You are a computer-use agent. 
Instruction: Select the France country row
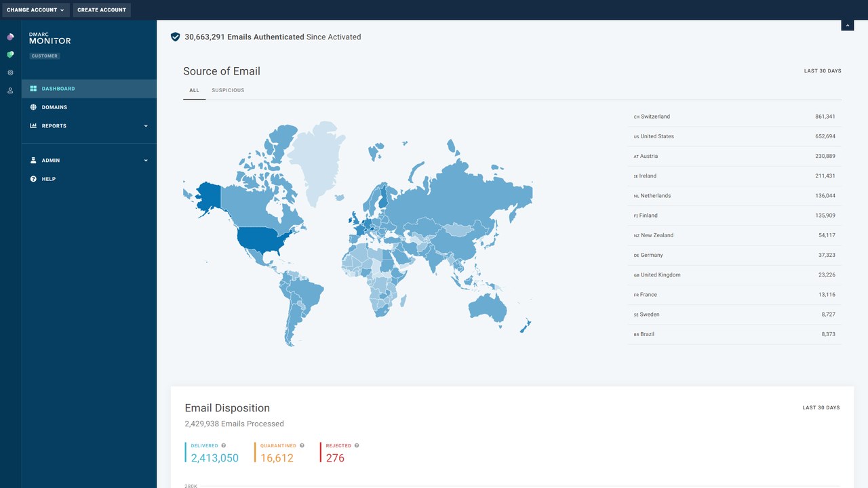click(x=734, y=295)
